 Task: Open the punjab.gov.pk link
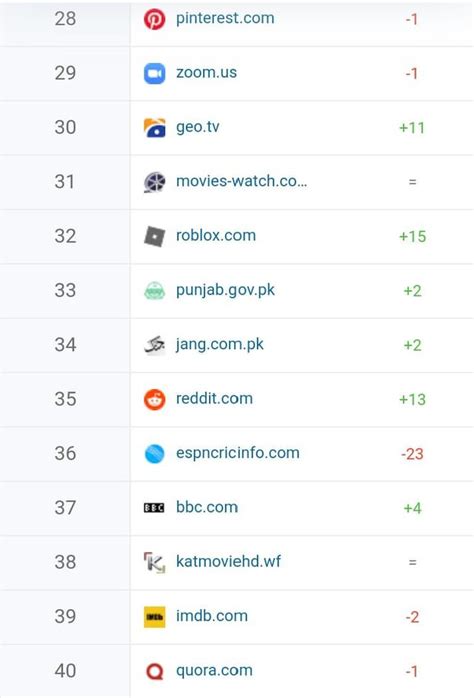(x=226, y=290)
